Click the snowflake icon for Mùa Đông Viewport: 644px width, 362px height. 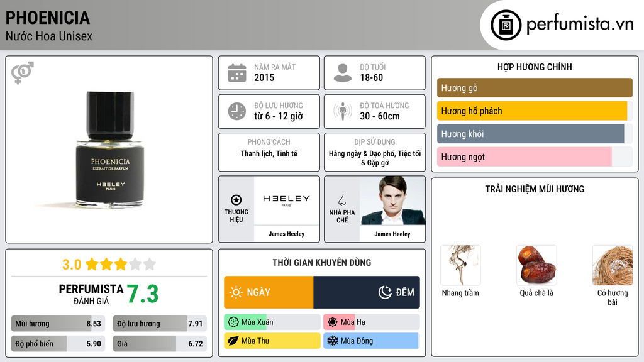click(x=333, y=341)
